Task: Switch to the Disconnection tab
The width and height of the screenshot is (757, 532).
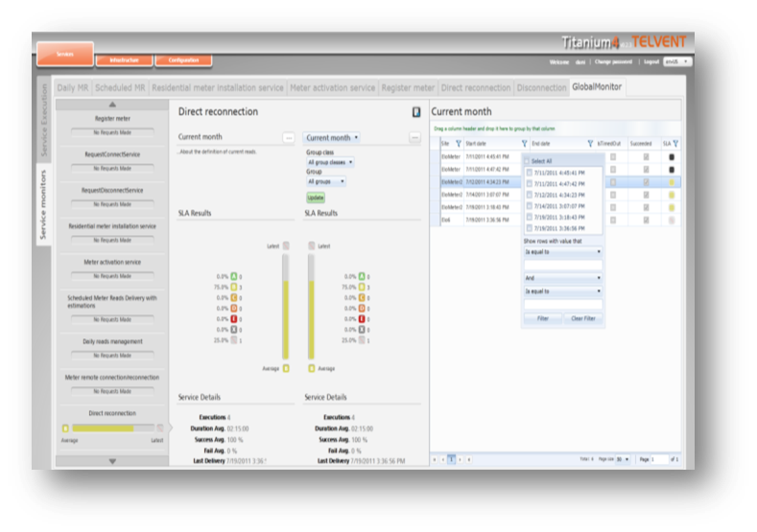Action: pos(541,88)
